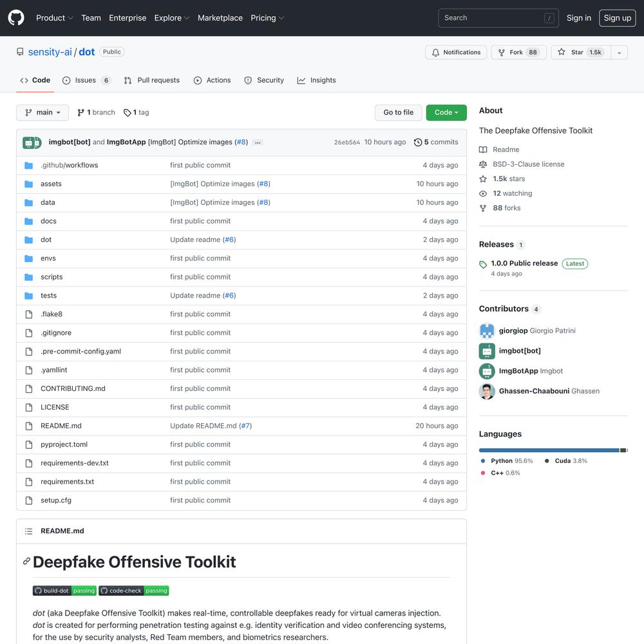Viewport: 644px width, 644px height.
Task: Focus the GitHub search field
Action: pos(498,18)
